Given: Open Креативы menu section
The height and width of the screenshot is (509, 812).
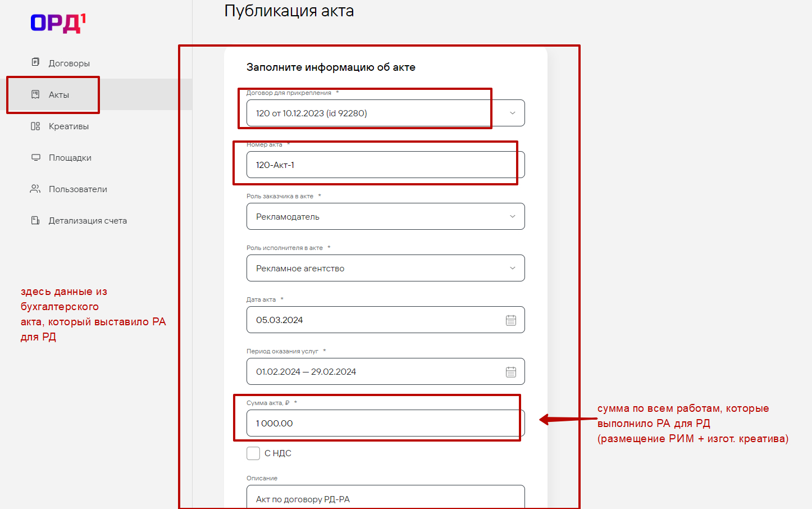Looking at the screenshot, I should 69,126.
